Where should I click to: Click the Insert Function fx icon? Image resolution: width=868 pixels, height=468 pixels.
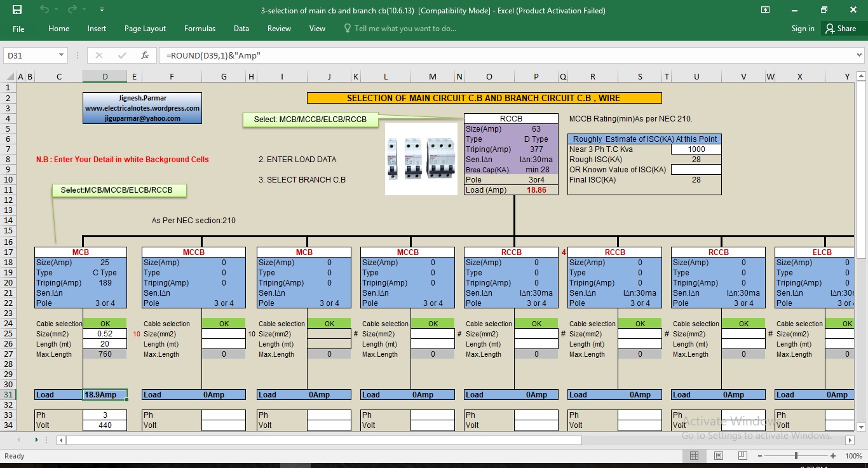coord(145,55)
